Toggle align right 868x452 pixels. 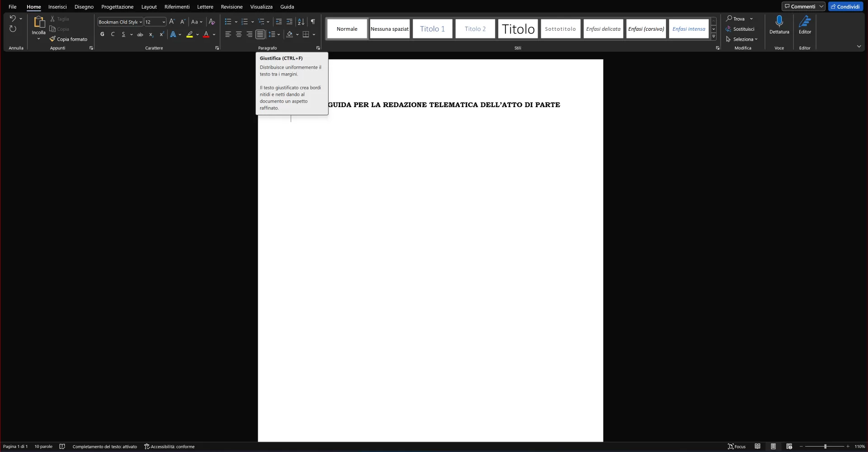click(250, 34)
